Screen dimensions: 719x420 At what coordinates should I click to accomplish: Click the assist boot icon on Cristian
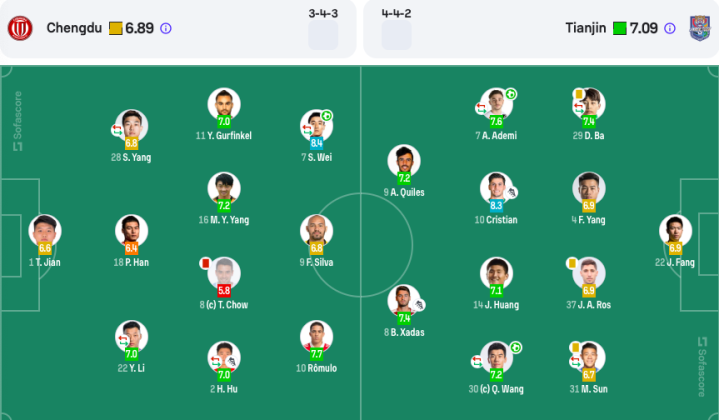click(x=511, y=193)
